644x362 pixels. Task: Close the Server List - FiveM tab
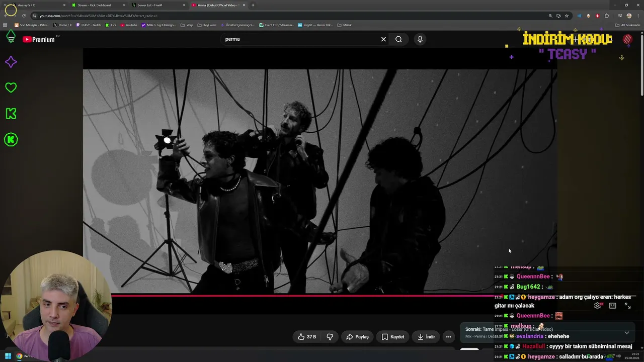coord(184,5)
